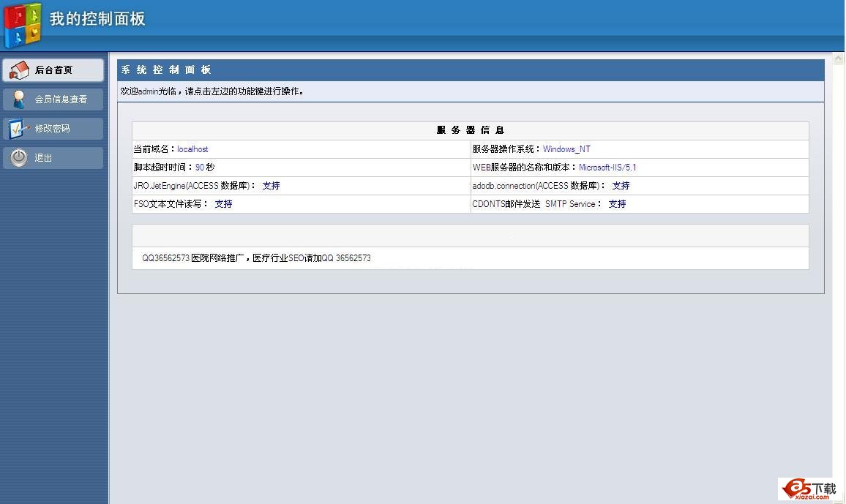
Task: Click 支持 next to CDONTS邮件发送
Action: coord(617,204)
